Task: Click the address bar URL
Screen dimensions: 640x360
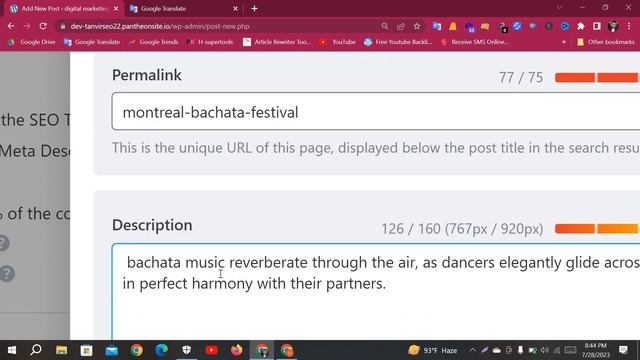Action: [160, 26]
